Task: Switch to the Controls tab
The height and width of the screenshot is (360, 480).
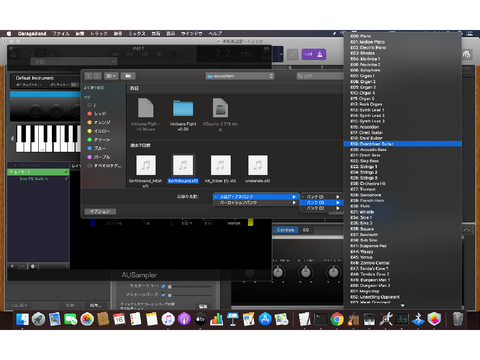Action: [x=285, y=230]
